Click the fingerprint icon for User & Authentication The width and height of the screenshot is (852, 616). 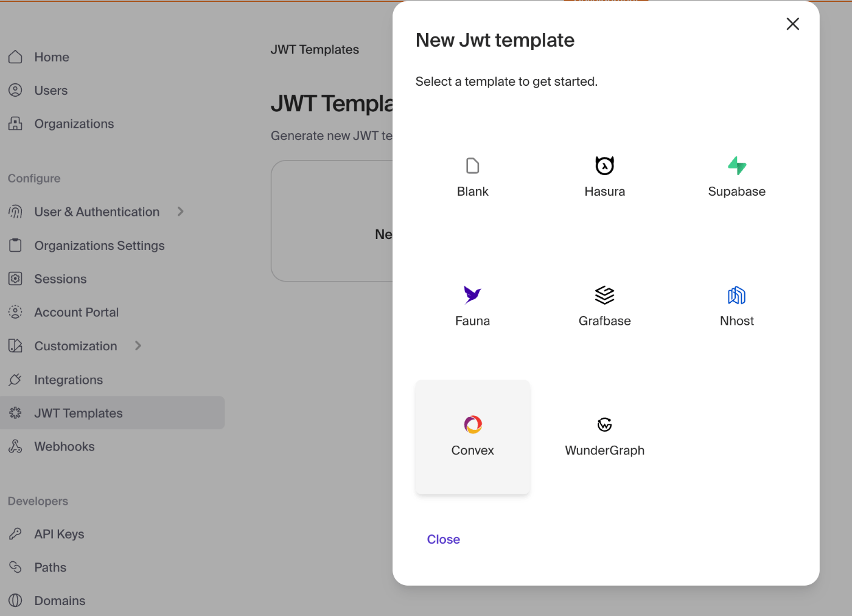(15, 212)
